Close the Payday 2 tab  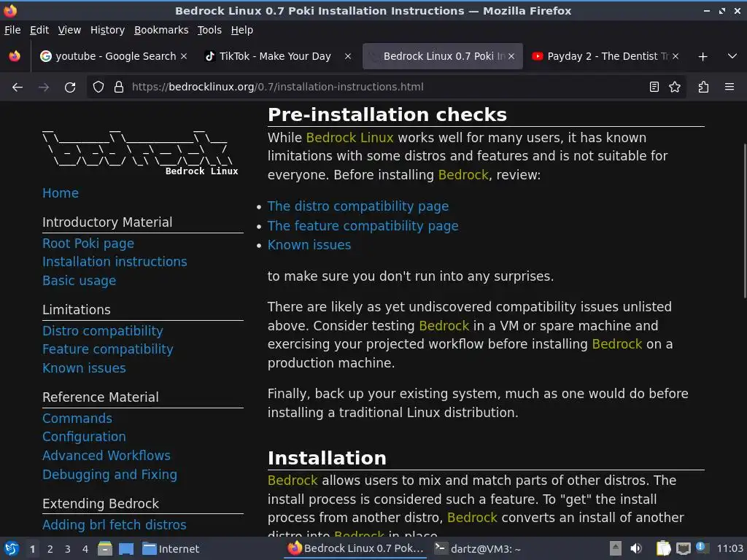(x=675, y=56)
